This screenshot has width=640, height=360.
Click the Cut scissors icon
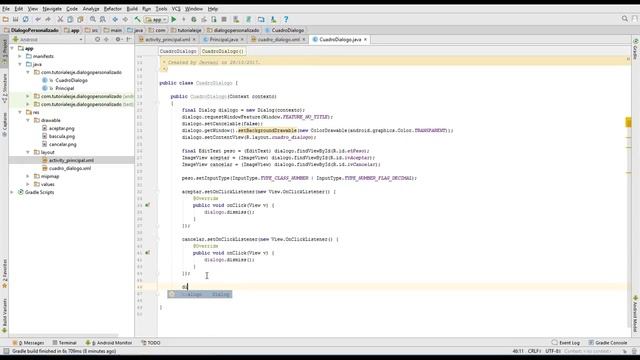(60, 19)
